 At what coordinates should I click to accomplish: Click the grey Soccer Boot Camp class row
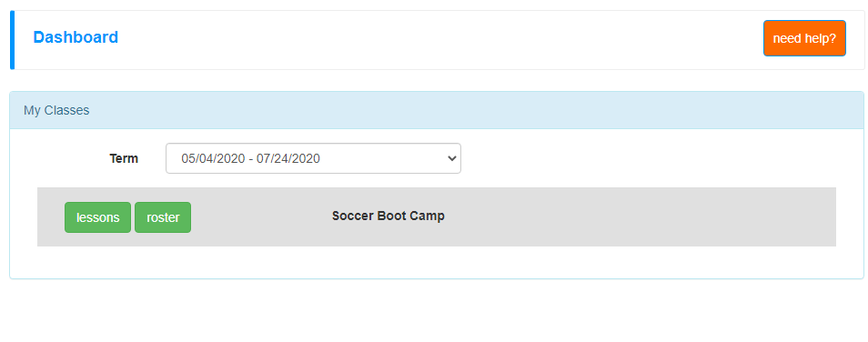[x=436, y=216]
